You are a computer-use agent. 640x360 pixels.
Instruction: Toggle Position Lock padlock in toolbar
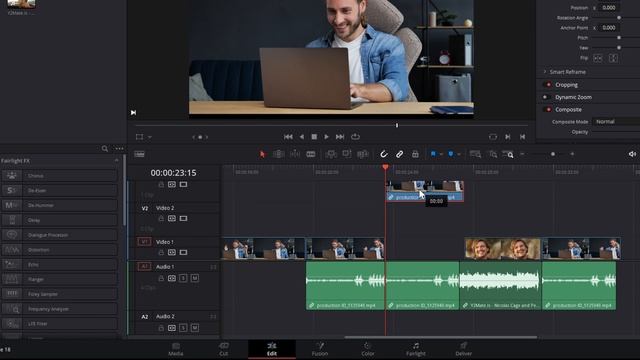tap(415, 154)
